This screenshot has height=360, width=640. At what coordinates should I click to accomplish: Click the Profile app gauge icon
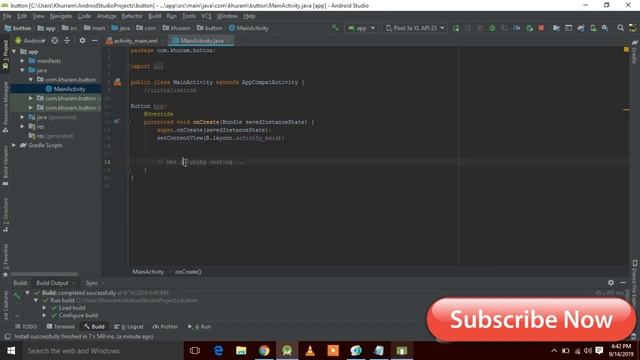pos(517,28)
